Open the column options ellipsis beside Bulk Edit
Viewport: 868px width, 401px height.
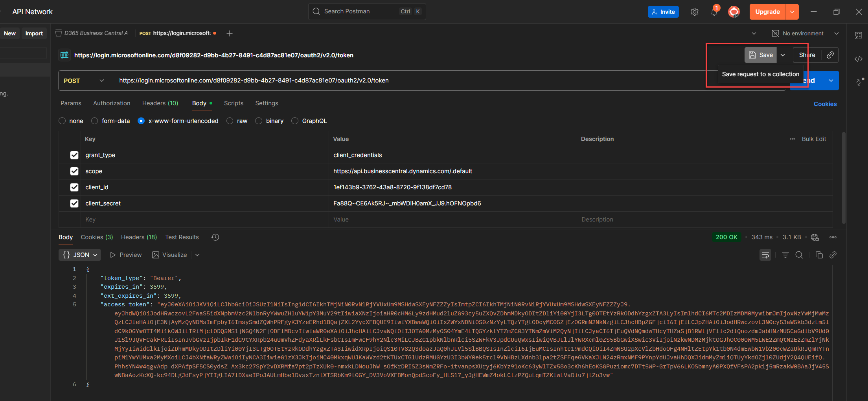point(793,139)
